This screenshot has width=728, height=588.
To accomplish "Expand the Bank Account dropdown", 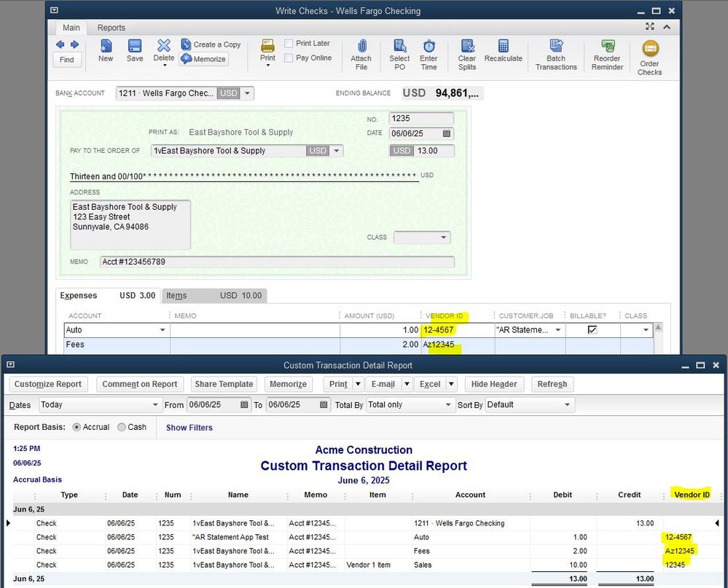I will coord(248,93).
